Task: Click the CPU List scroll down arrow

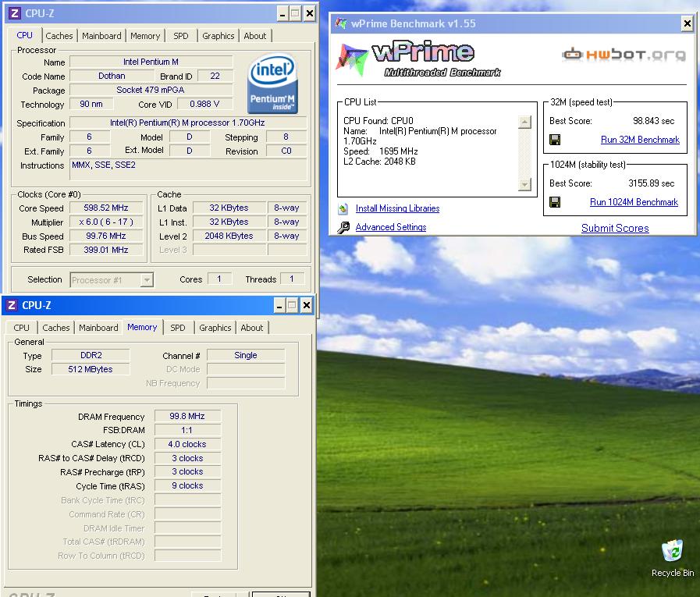Action: (525, 184)
